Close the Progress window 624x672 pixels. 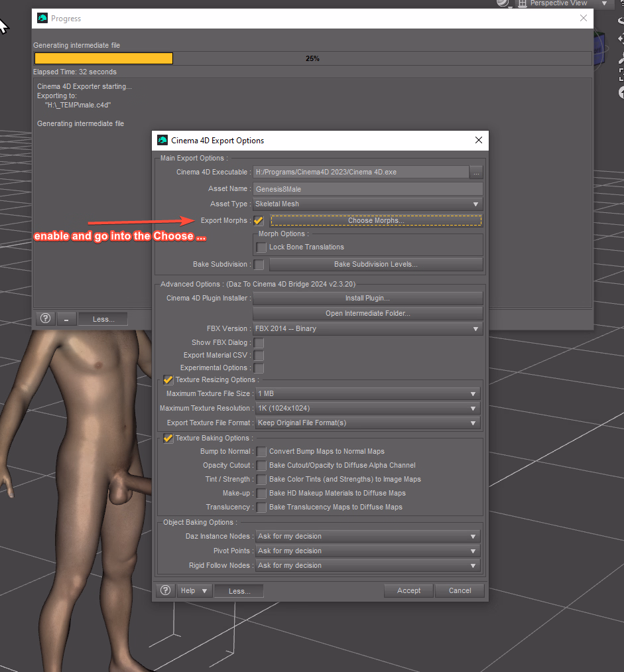584,18
